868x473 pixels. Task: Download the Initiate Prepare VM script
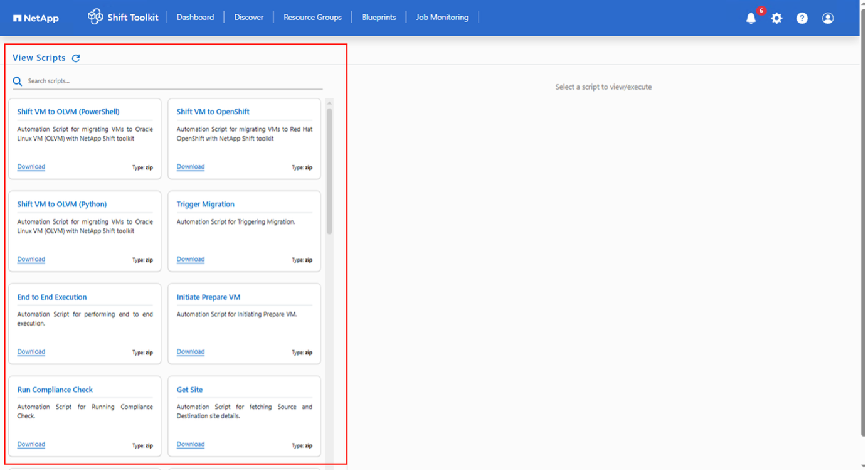pos(191,353)
